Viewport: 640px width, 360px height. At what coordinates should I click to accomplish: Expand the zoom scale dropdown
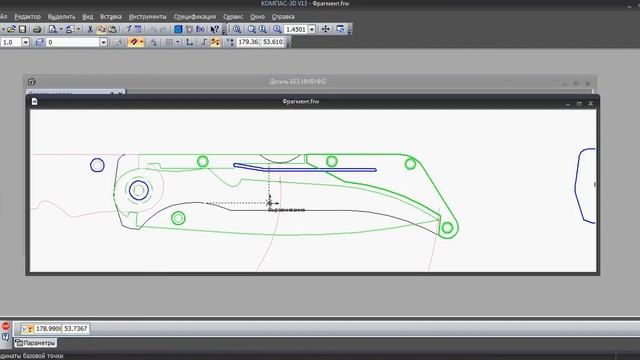click(312, 29)
